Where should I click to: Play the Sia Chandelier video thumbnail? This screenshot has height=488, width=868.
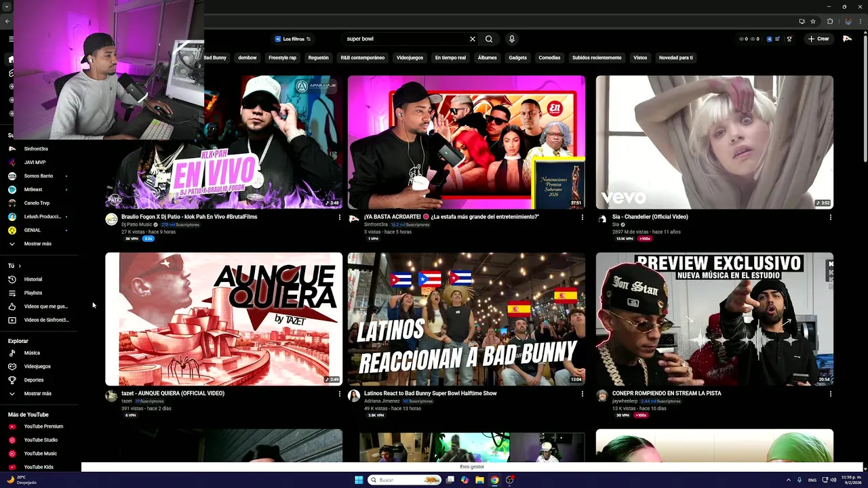coord(715,142)
